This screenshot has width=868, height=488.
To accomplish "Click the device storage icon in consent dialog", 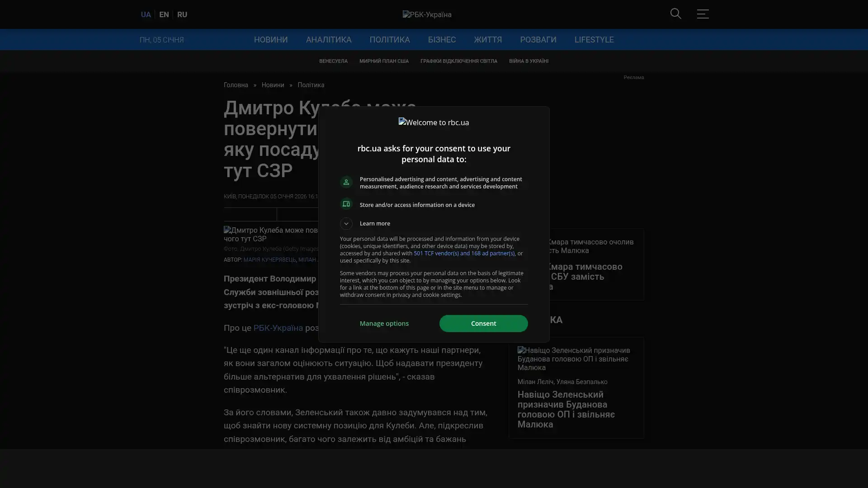I will click(346, 204).
